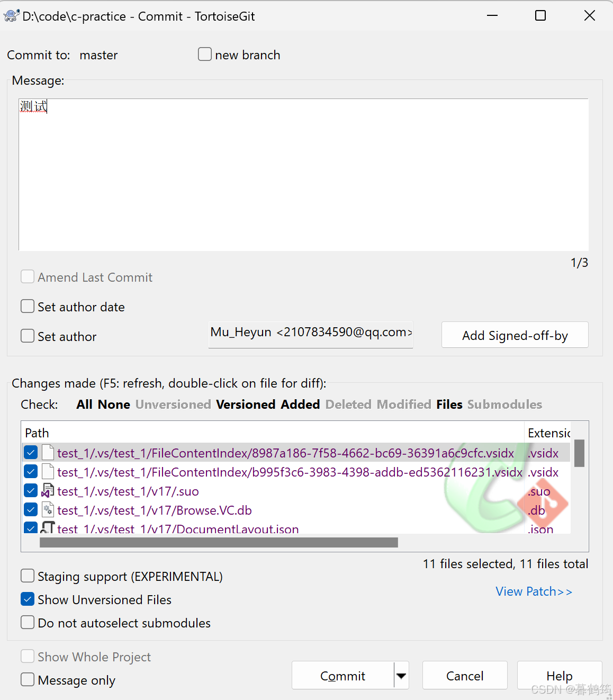The image size is (613, 700).
Task: Click the .suo extension cell
Action: pos(539,491)
